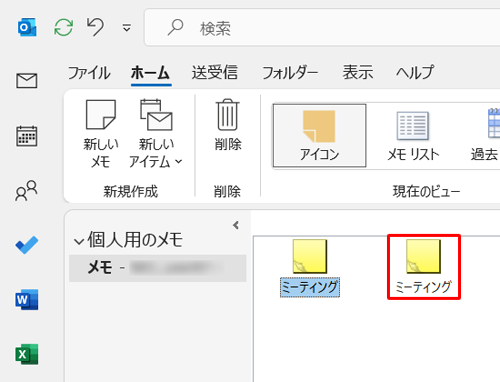Open the ヘルプ tab
This screenshot has width=500, height=382.
415,73
